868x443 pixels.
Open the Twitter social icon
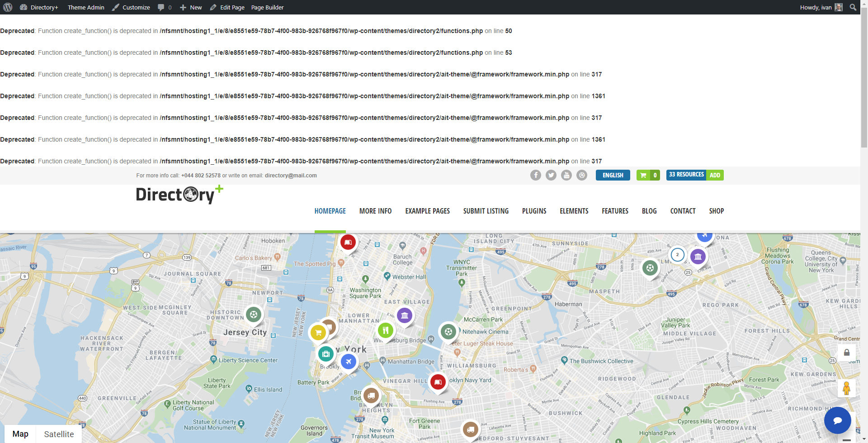click(551, 175)
